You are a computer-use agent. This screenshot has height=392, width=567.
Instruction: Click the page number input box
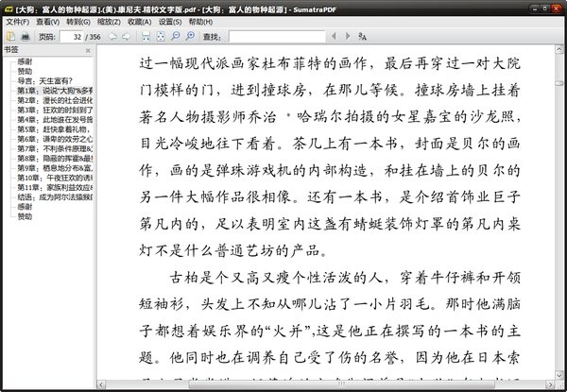coord(72,37)
